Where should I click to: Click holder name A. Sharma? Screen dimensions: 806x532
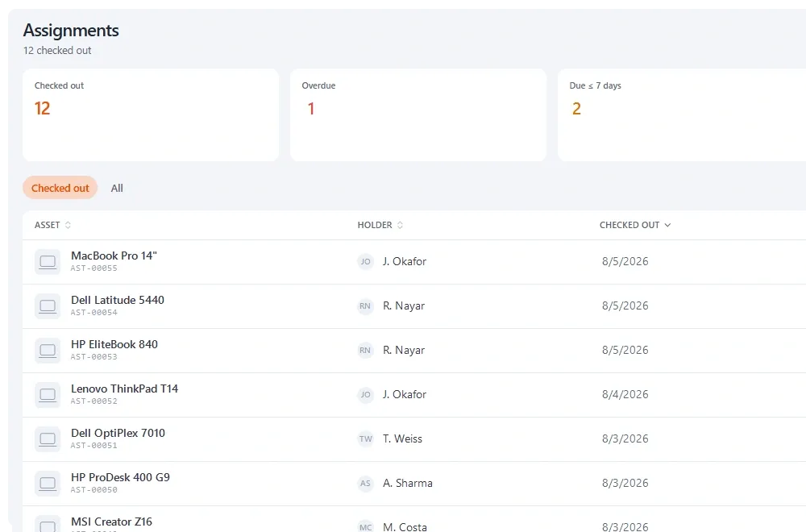408,483
